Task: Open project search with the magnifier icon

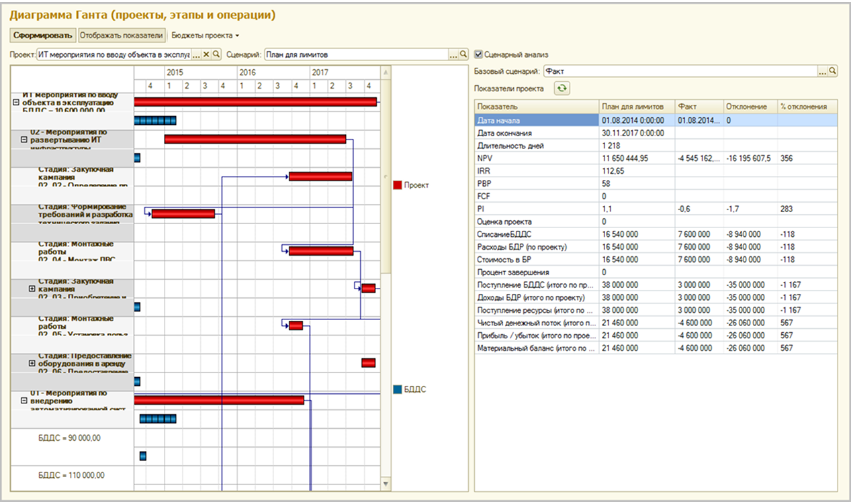Action: (x=216, y=54)
